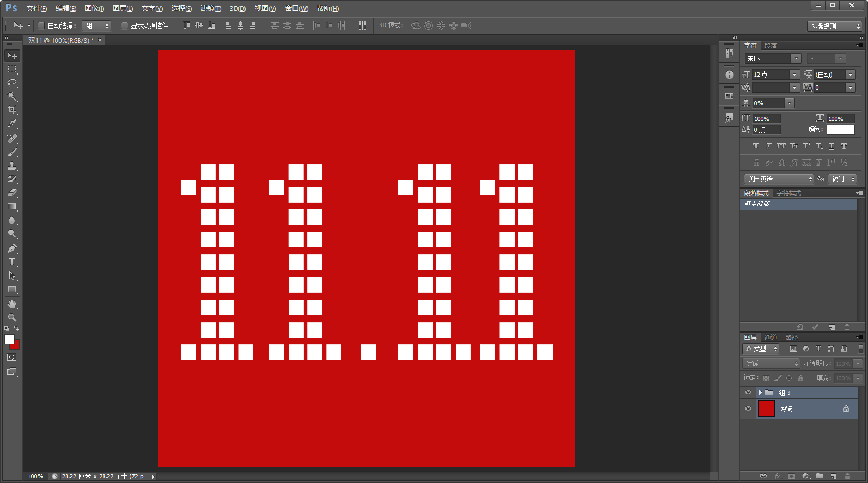Select the Move tool
Viewport: 868px width, 483px height.
point(11,55)
